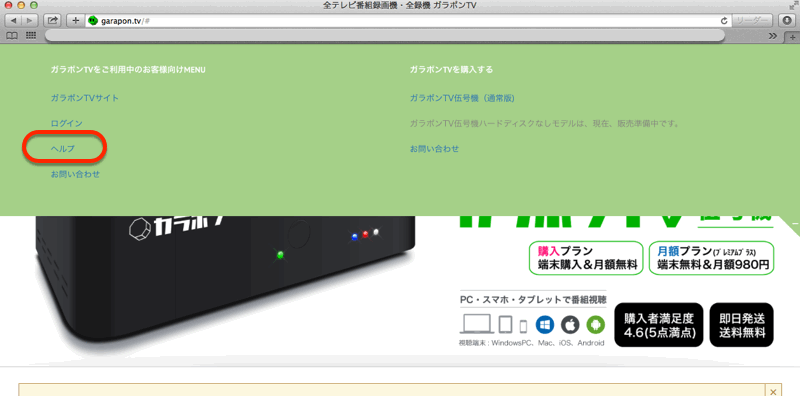Image resolution: width=800 pixels, height=396 pixels.
Task: Close the yellow notification banner
Action: [x=773, y=391]
